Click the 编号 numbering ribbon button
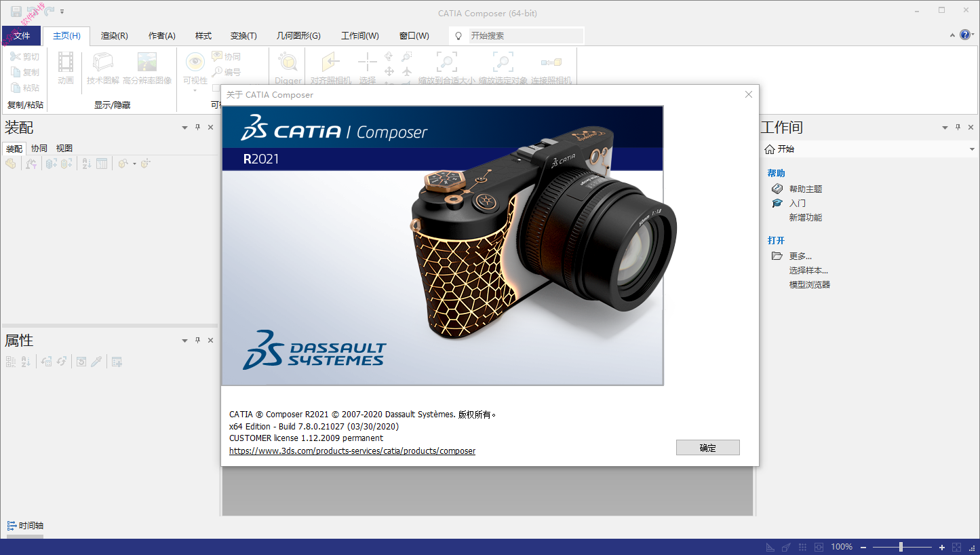 pyautogui.click(x=227, y=72)
